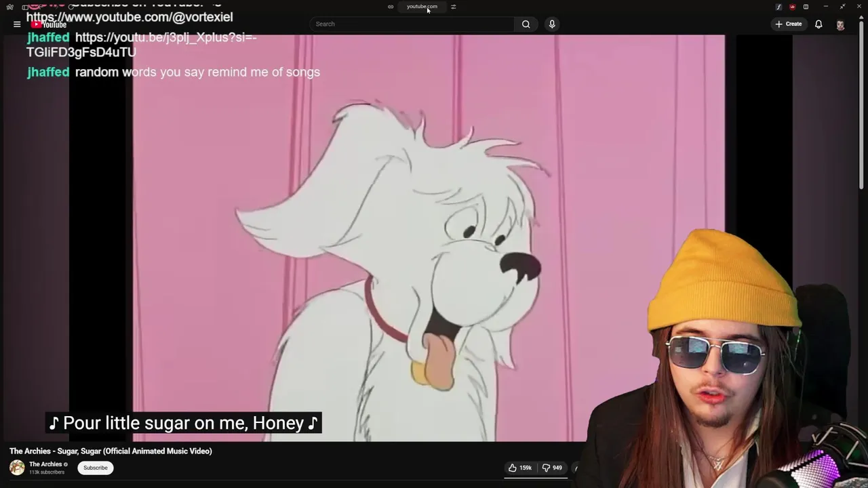Toggle the browser sidebar split-view icon
The width and height of the screenshot is (868, 488).
coord(806,7)
